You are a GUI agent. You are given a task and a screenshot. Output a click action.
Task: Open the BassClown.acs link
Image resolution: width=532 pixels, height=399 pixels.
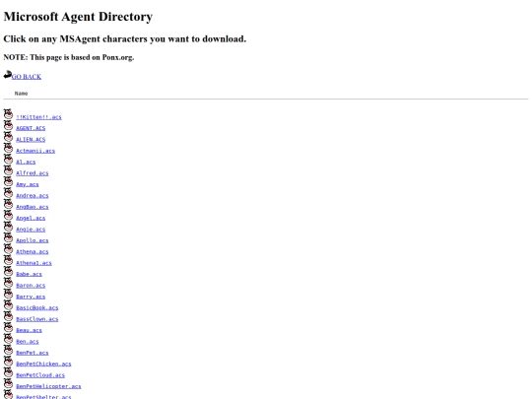point(37,319)
